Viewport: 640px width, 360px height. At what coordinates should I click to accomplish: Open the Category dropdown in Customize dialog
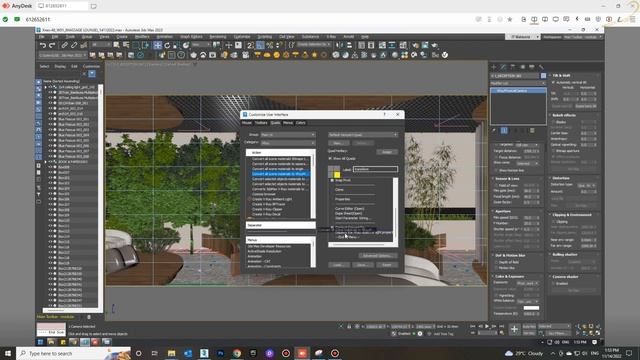[x=288, y=143]
